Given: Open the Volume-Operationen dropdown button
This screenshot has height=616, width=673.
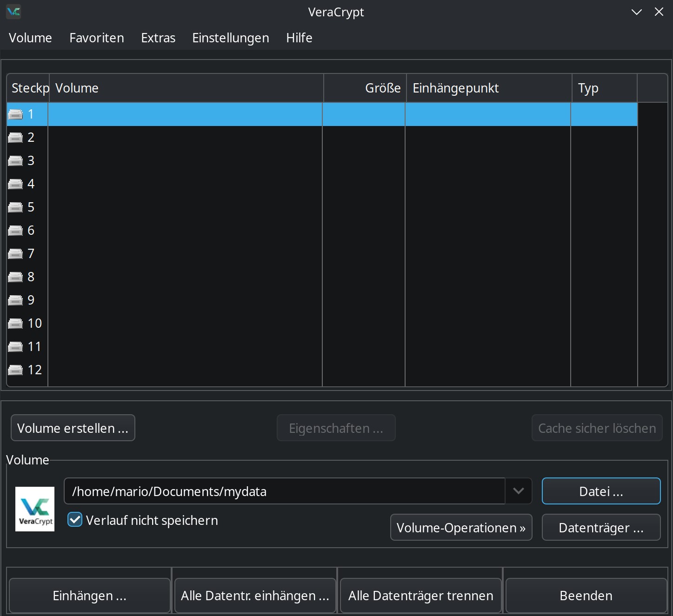Looking at the screenshot, I should click(x=461, y=528).
